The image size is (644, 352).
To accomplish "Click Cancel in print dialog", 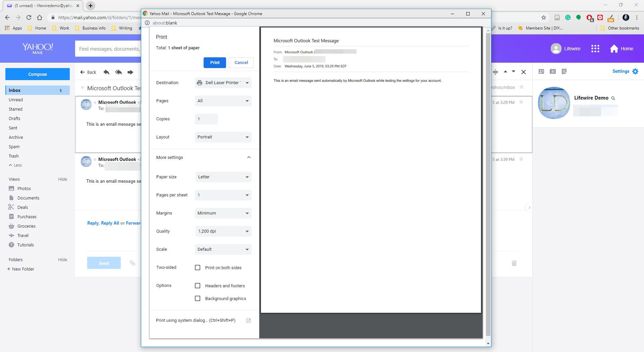I will coord(241,63).
